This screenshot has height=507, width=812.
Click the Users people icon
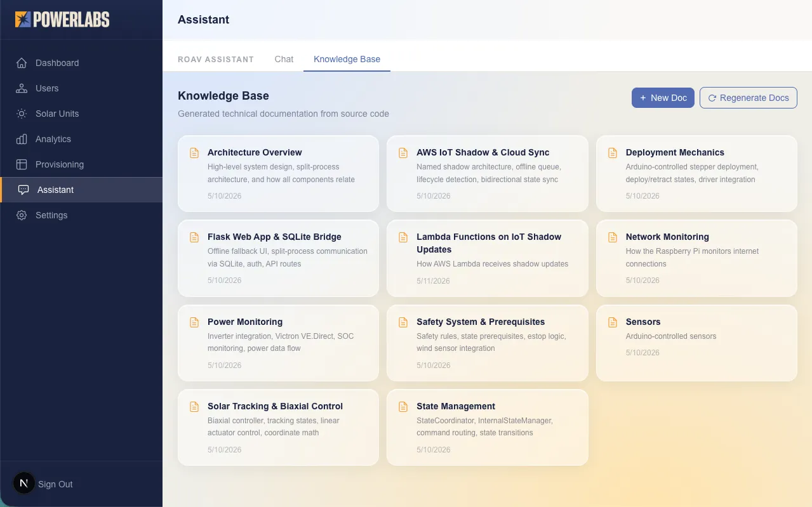click(x=22, y=88)
